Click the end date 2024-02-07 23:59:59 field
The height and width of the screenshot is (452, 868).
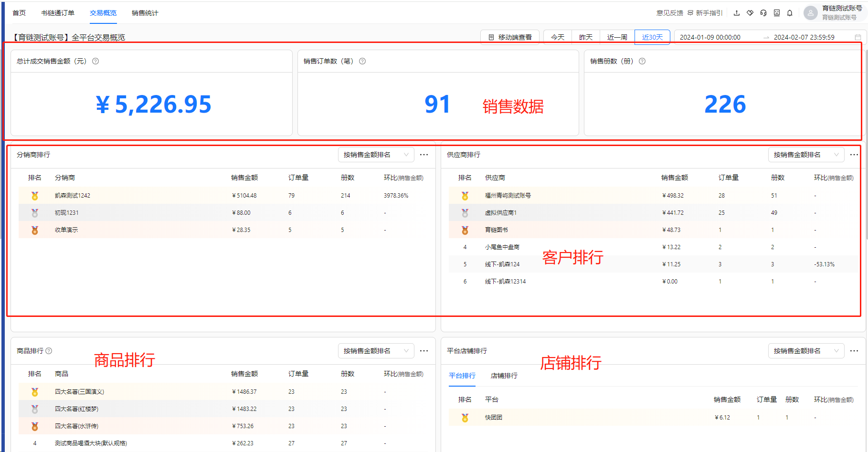(804, 37)
